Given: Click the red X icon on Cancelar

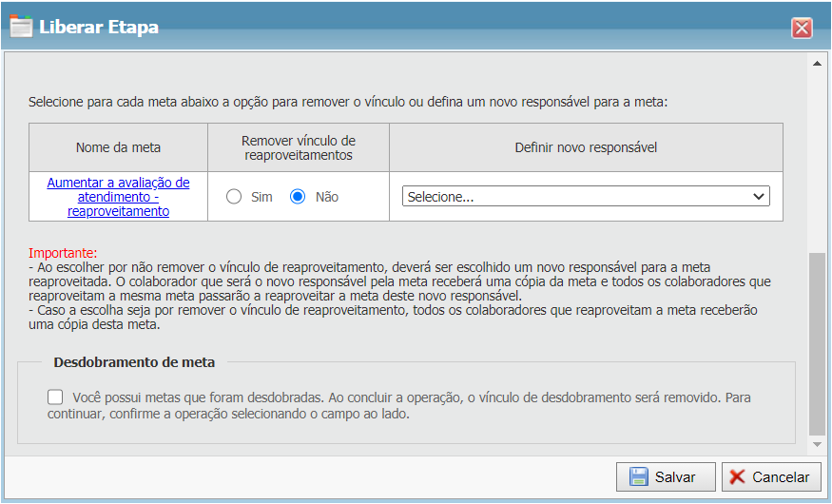Looking at the screenshot, I should 737,477.
